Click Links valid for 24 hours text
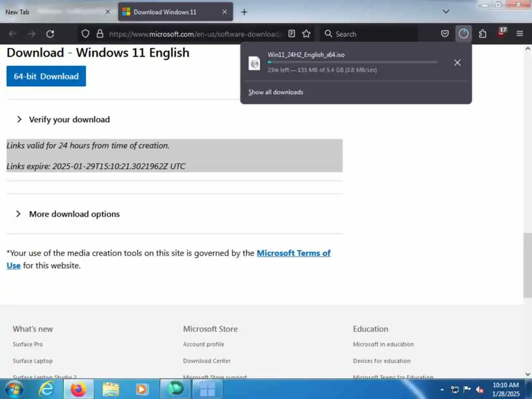Image resolution: width=532 pixels, height=399 pixels. point(88,145)
